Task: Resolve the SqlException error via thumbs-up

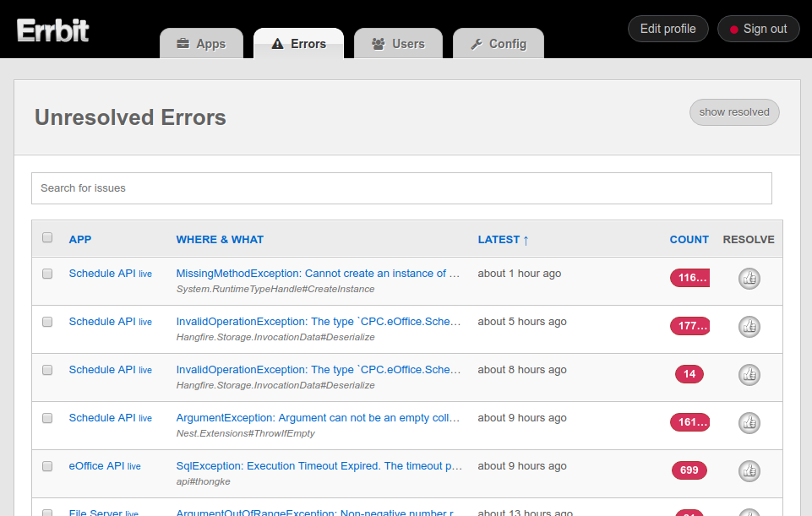Action: (749, 471)
